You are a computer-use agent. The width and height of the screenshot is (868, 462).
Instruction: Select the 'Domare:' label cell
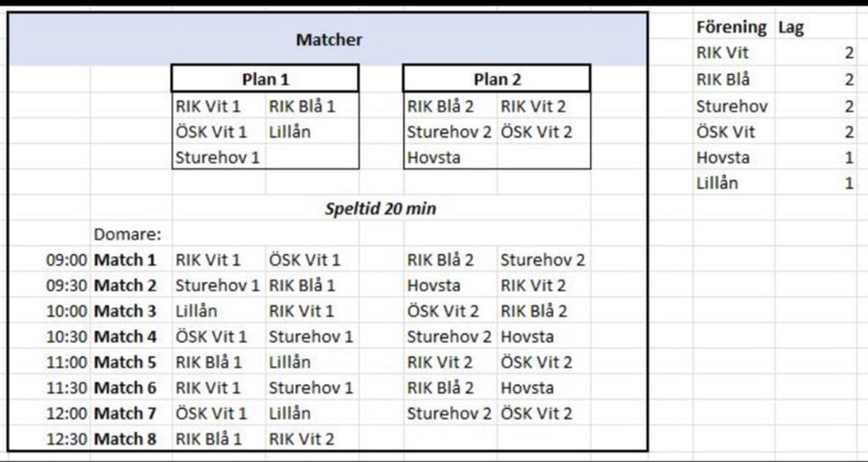[x=127, y=234]
